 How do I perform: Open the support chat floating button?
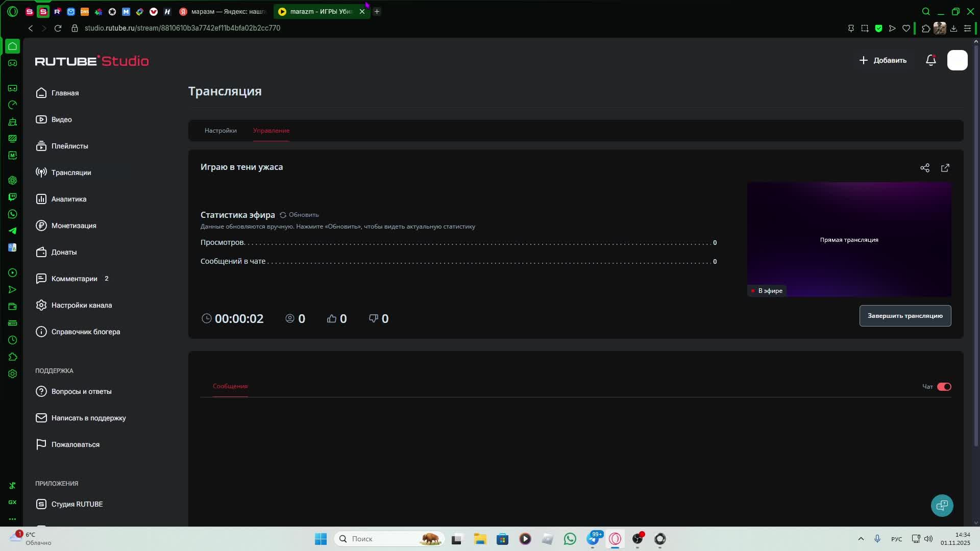pos(942,505)
